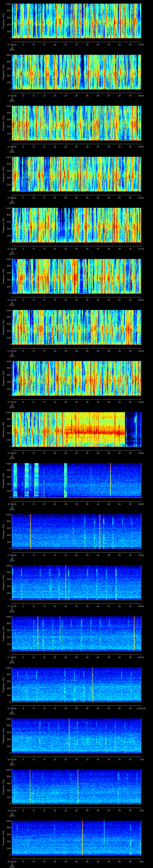The image size is (153, 868).
Task: Select the 21:49:00 axis time label
Action: [x=12, y=198]
